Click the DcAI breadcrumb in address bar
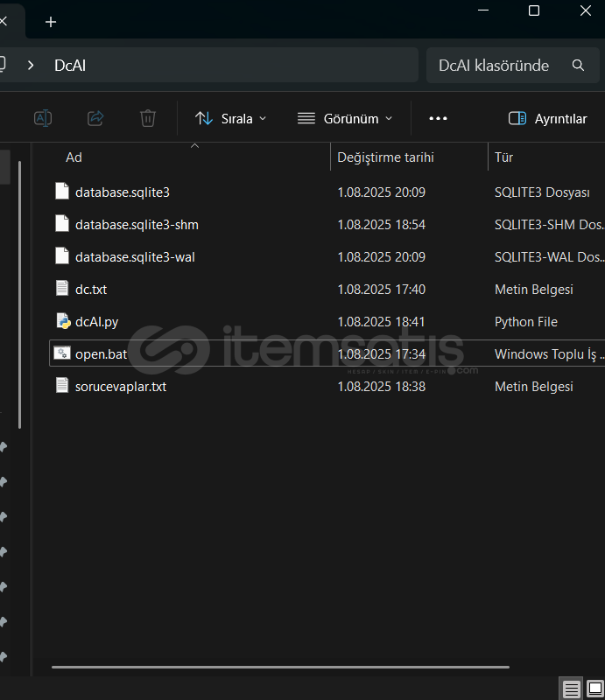 pos(70,65)
